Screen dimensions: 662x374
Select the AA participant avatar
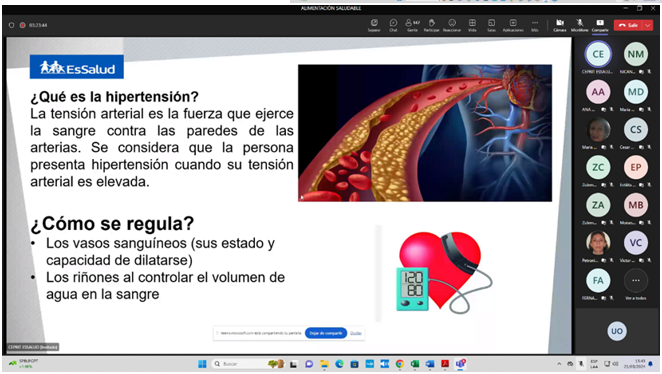coord(598,92)
